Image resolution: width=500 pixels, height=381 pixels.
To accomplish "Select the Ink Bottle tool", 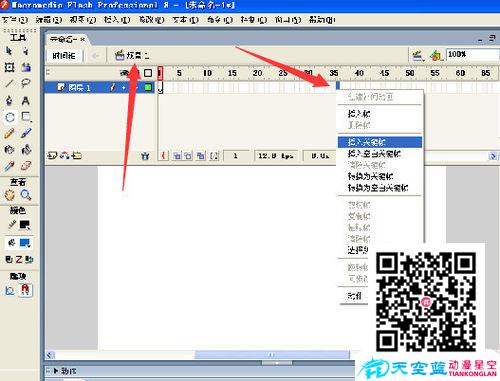I will pos(9,150).
